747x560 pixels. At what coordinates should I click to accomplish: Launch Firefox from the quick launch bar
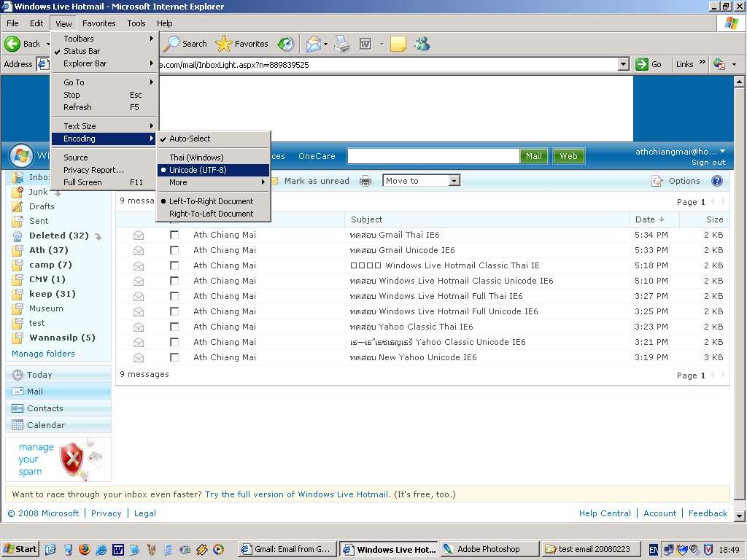85,550
